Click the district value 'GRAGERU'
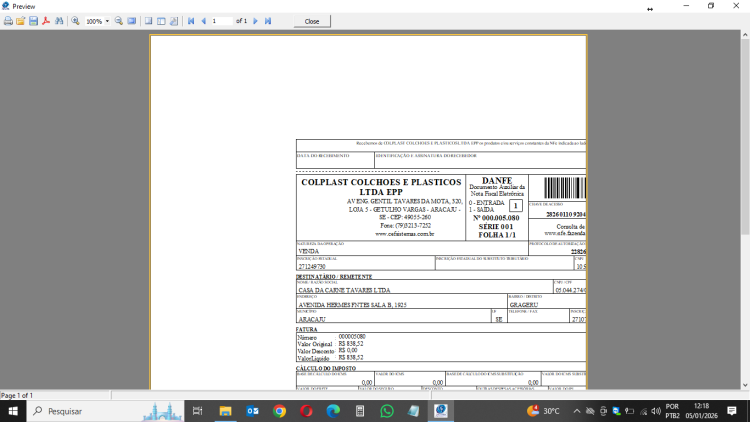Screen dimensions: 750x422 tap(524, 305)
